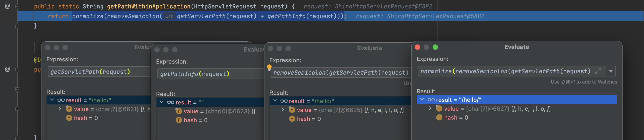This screenshot has height=140, width=644.
Task: Click the expand editor icon in normalize expression field
Action: point(598,71)
